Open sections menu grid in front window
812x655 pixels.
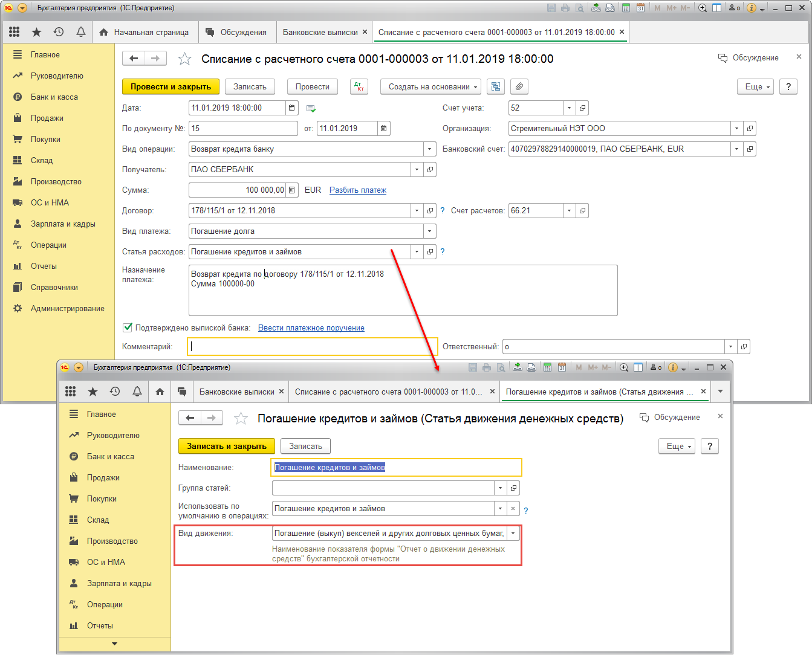[x=71, y=392]
